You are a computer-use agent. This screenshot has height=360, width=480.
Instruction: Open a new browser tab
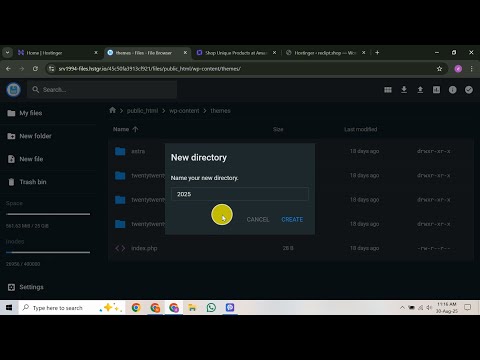[x=377, y=53]
